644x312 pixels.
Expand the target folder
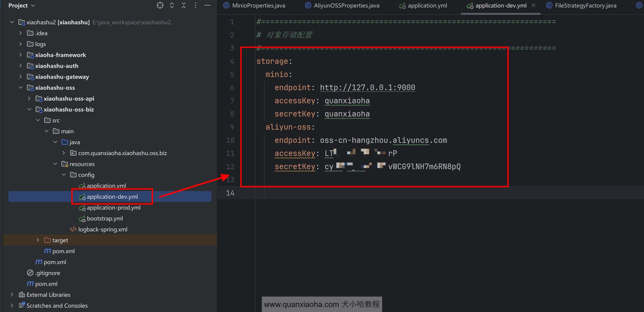38,240
